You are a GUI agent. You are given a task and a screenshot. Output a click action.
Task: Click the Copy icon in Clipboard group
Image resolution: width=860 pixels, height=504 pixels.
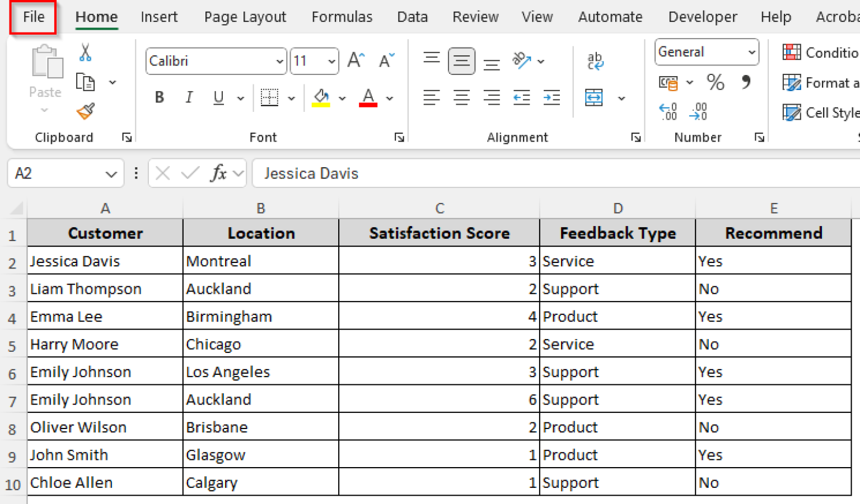(86, 82)
